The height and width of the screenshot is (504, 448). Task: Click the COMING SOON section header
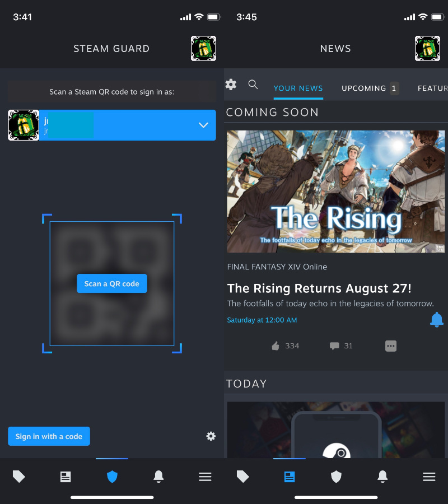(272, 112)
